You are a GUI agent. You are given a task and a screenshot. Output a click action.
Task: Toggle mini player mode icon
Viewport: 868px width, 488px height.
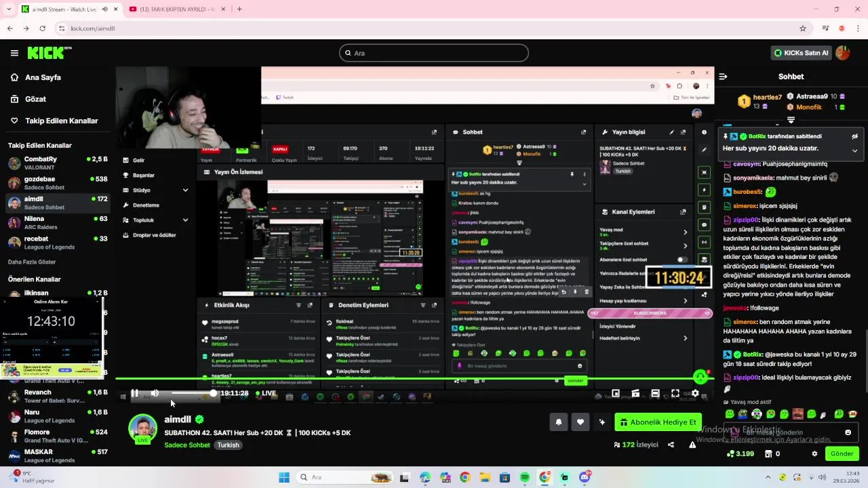pyautogui.click(x=616, y=393)
